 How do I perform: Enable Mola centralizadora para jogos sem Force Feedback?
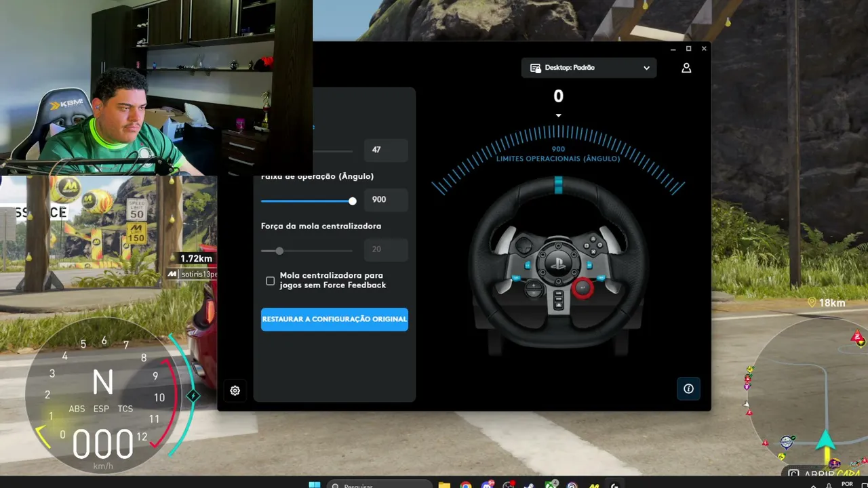(x=271, y=281)
